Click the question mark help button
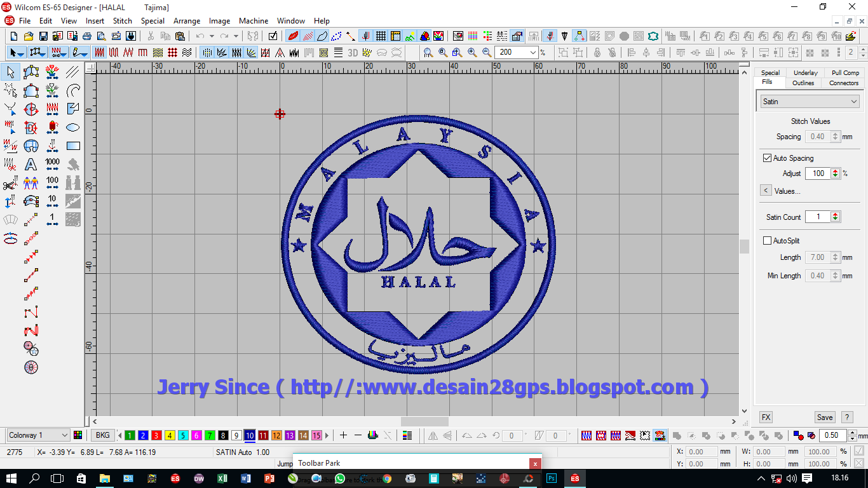Image resolution: width=868 pixels, height=488 pixels. click(846, 417)
